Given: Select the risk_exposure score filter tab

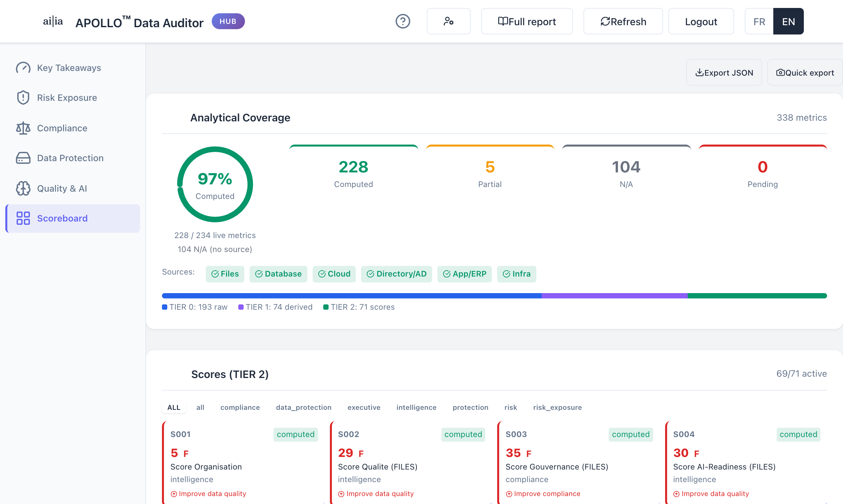Looking at the screenshot, I should click(x=557, y=407).
